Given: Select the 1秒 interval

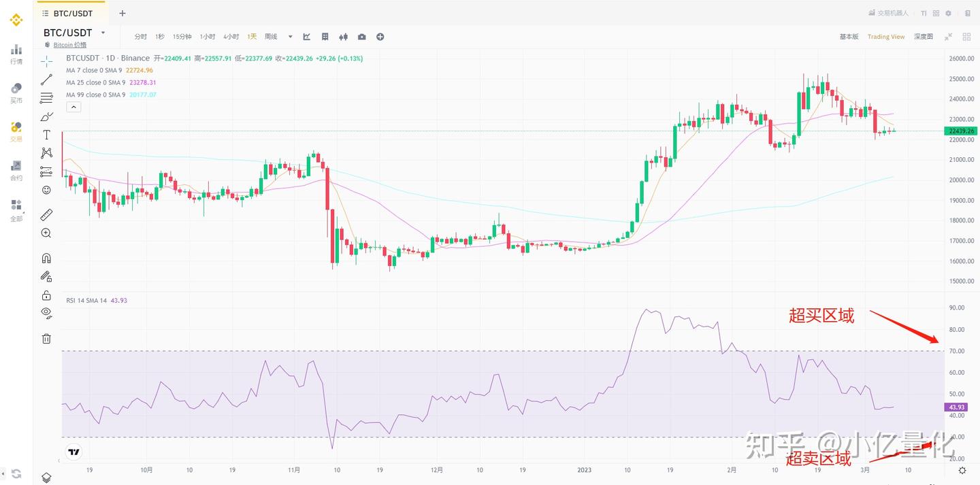Looking at the screenshot, I should pos(160,37).
